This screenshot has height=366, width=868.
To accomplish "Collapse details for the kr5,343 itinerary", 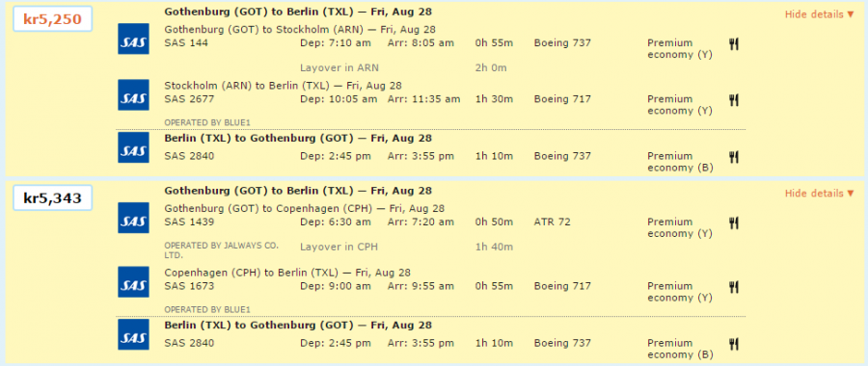I will coord(819,194).
